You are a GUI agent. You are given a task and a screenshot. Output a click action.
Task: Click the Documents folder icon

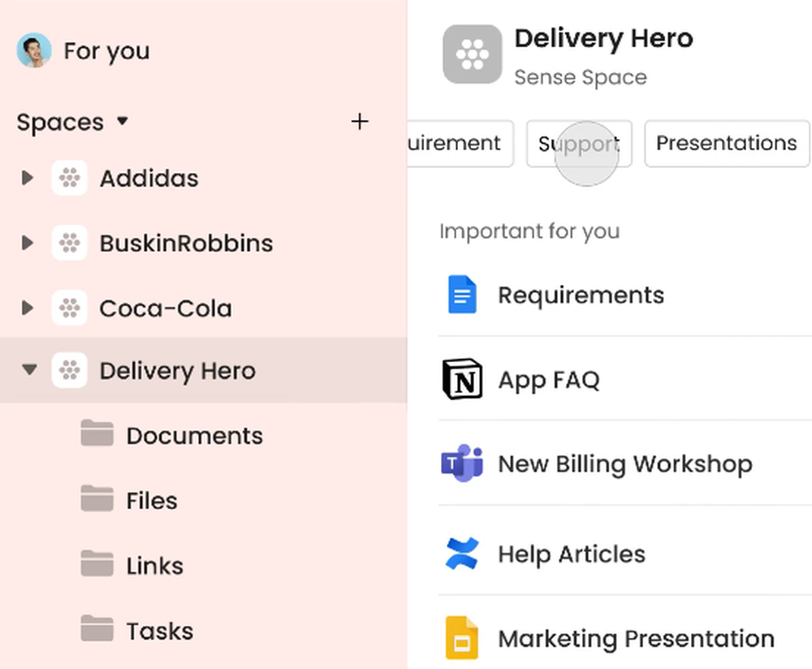[97, 433]
